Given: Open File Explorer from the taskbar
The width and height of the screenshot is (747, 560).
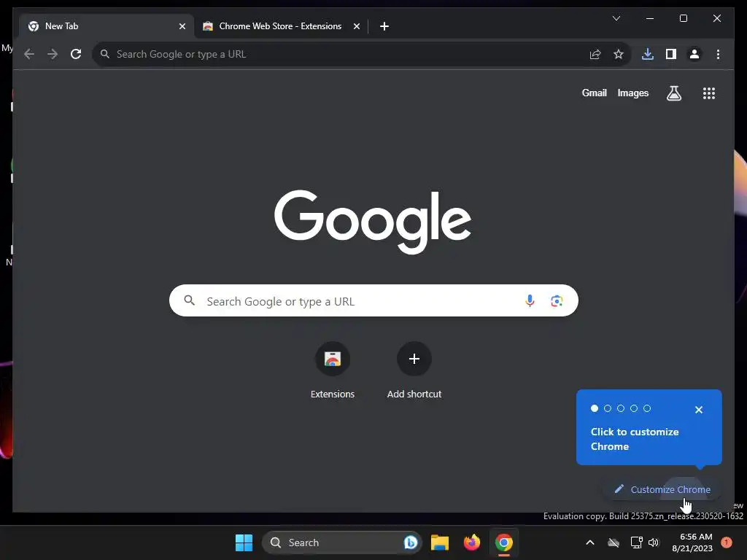Looking at the screenshot, I should (x=440, y=542).
